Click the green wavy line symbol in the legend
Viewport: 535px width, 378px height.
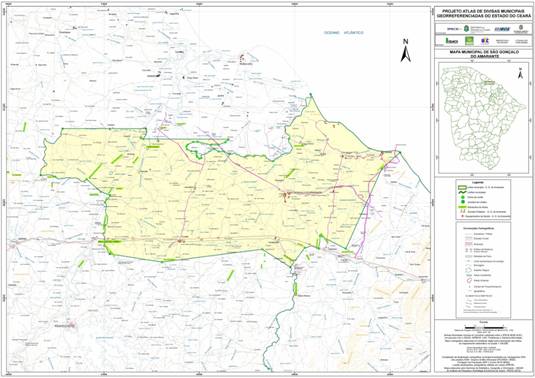coord(462,192)
